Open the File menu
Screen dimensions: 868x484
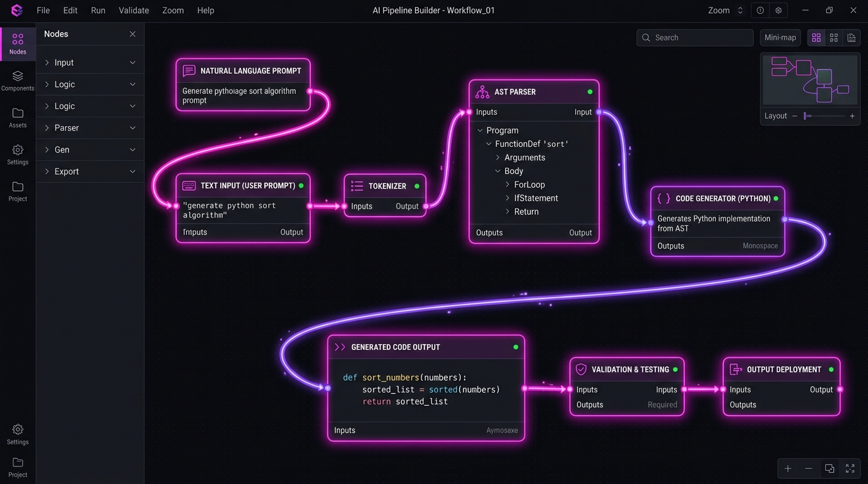coord(43,10)
